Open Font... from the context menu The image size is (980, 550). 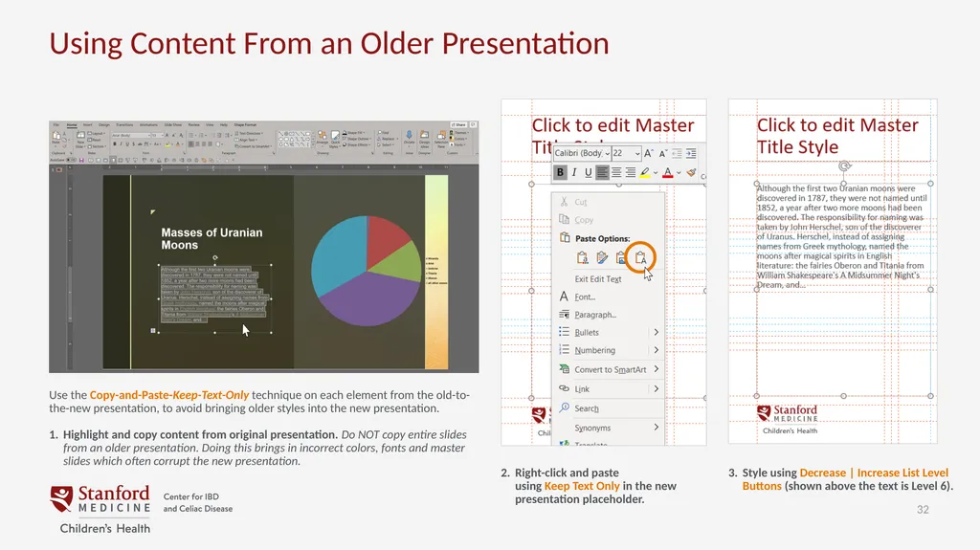coord(585,297)
